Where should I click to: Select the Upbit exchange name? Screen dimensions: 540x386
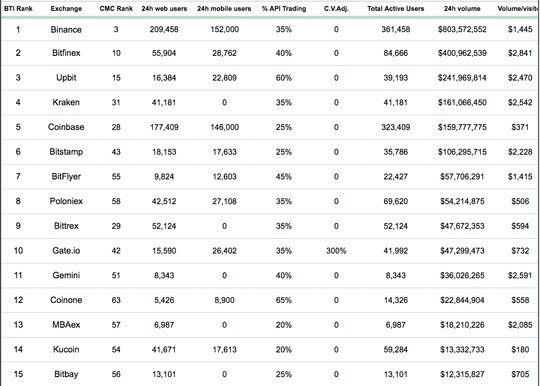click(x=66, y=77)
